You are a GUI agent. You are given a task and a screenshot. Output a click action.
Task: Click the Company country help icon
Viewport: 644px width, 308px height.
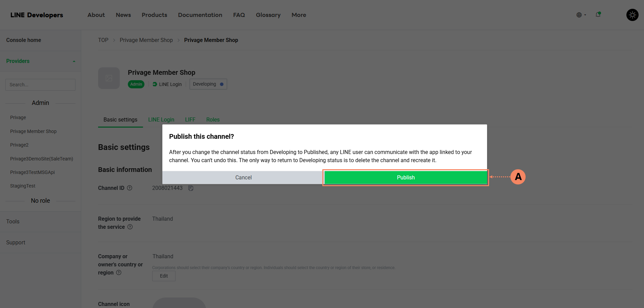pyautogui.click(x=119, y=272)
